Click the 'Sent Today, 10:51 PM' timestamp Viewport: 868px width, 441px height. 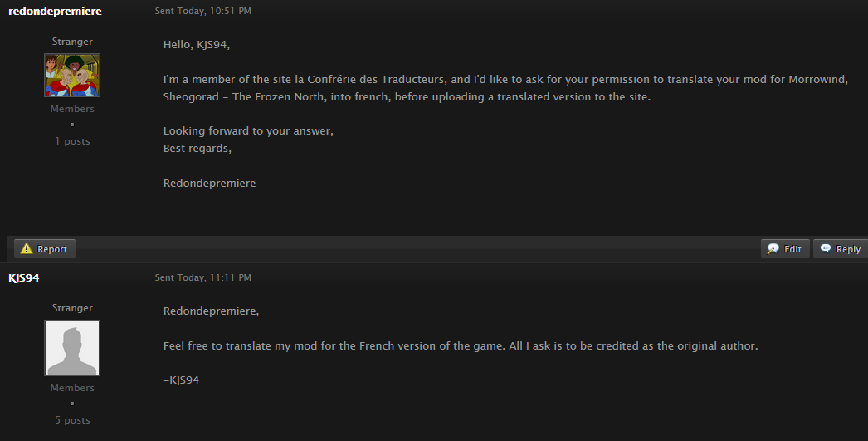[x=202, y=11]
